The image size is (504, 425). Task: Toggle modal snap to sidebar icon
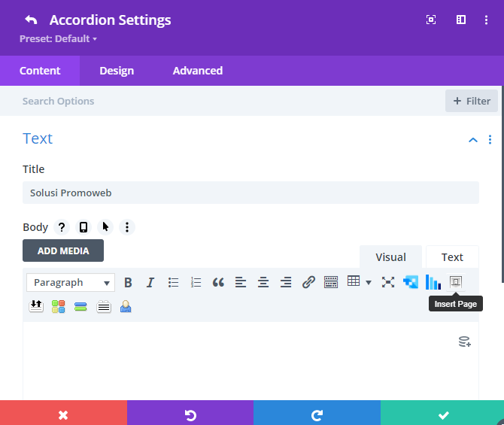click(x=461, y=20)
